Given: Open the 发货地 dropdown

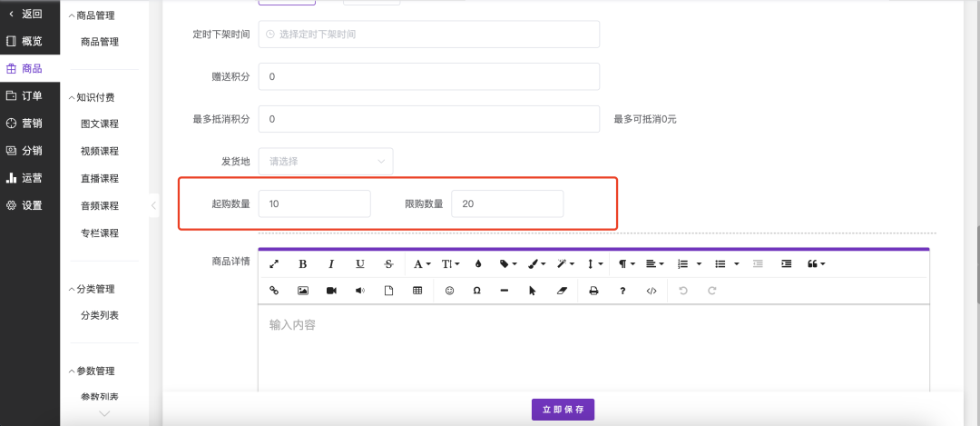Looking at the screenshot, I should tap(326, 162).
